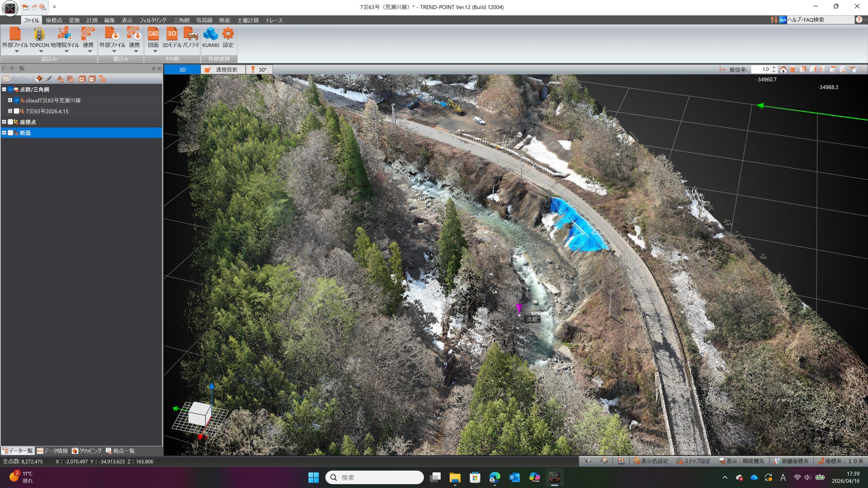Click the 表示色設定 status button
Viewport: 868px width, 488px height.
(x=651, y=461)
